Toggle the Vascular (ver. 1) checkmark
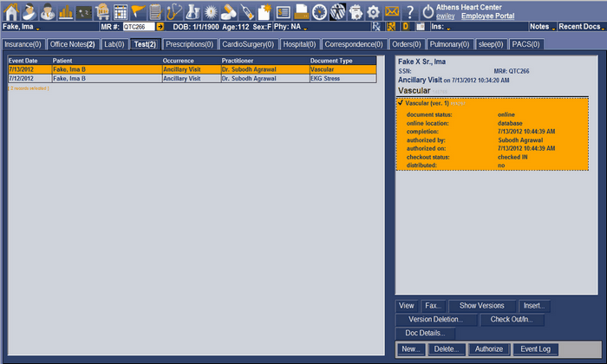Image resolution: width=607 pixels, height=364 pixels. click(x=401, y=103)
